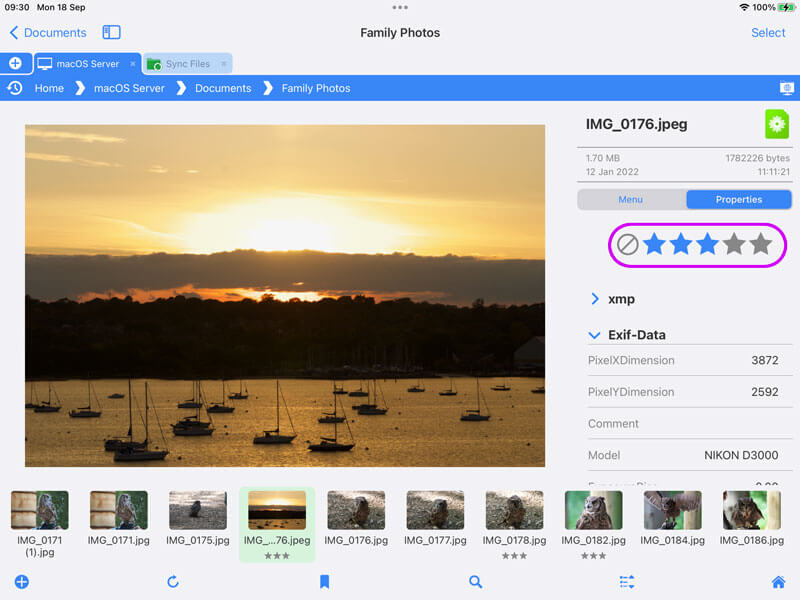Open the sort and view options icon

(627, 582)
